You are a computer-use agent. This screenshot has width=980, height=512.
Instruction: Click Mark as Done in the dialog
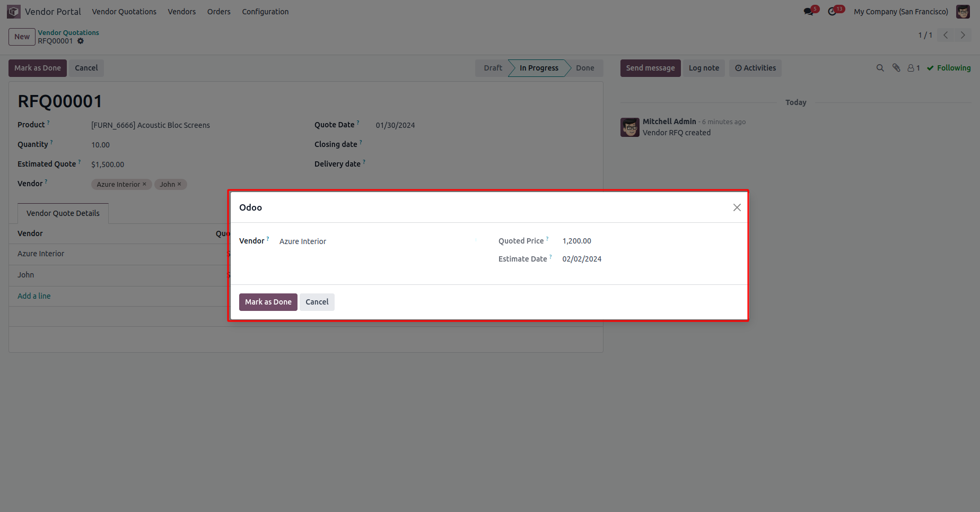tap(268, 302)
